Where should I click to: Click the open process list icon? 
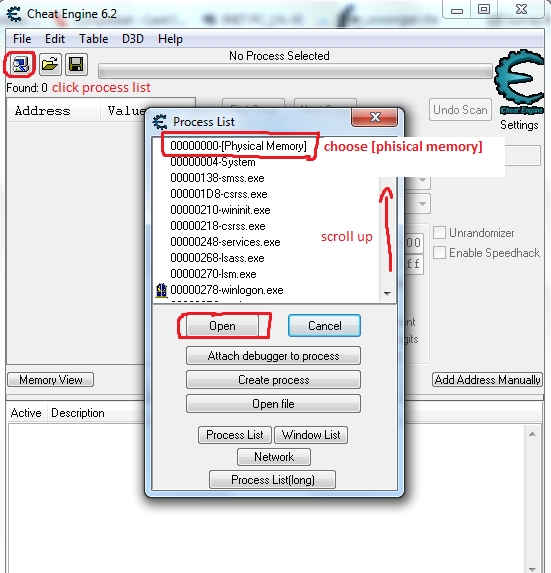point(20,65)
